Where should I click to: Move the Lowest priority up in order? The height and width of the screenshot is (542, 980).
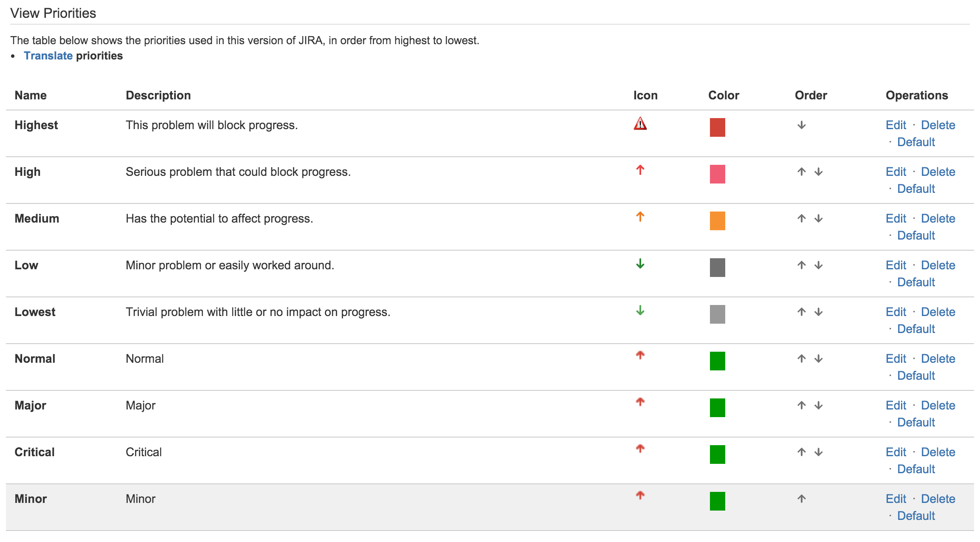[802, 312]
